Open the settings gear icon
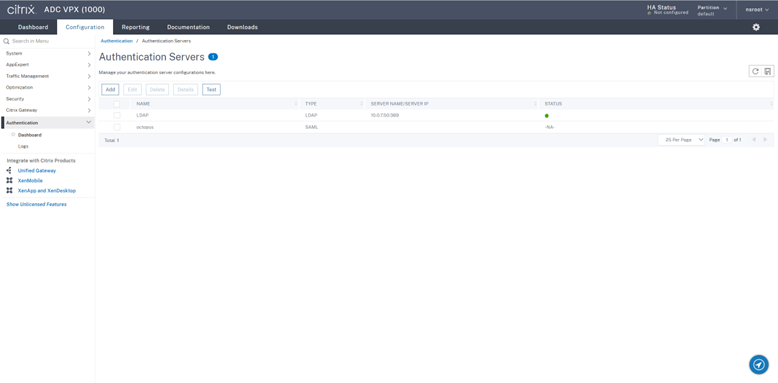 pos(756,27)
